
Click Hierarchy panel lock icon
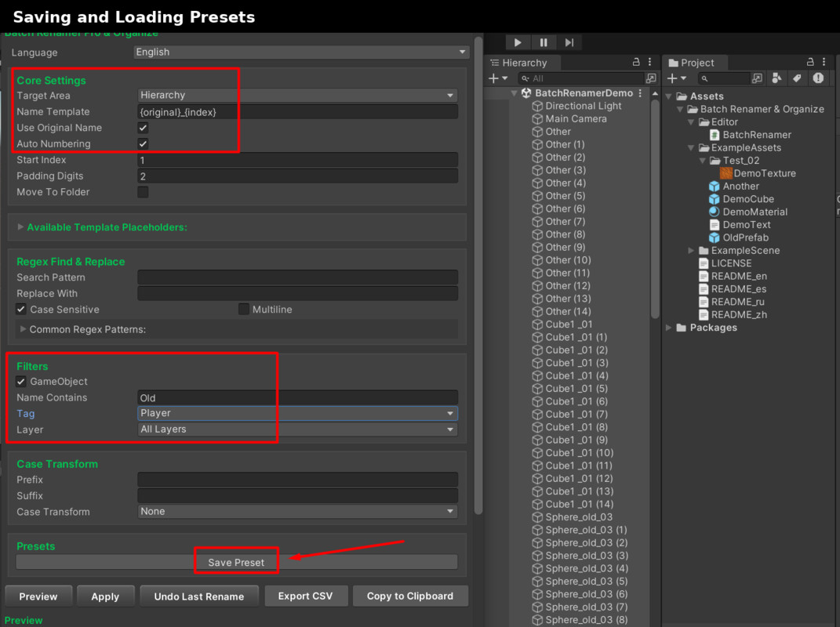(636, 62)
